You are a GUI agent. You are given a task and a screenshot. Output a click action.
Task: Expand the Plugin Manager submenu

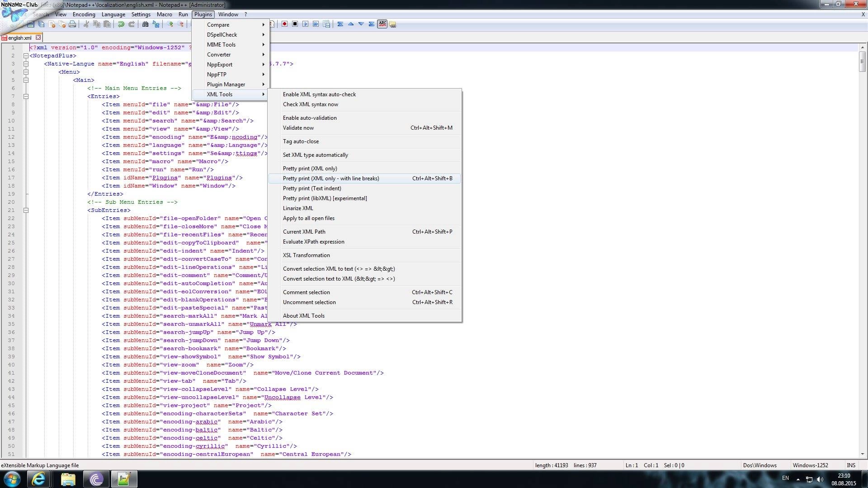point(231,84)
